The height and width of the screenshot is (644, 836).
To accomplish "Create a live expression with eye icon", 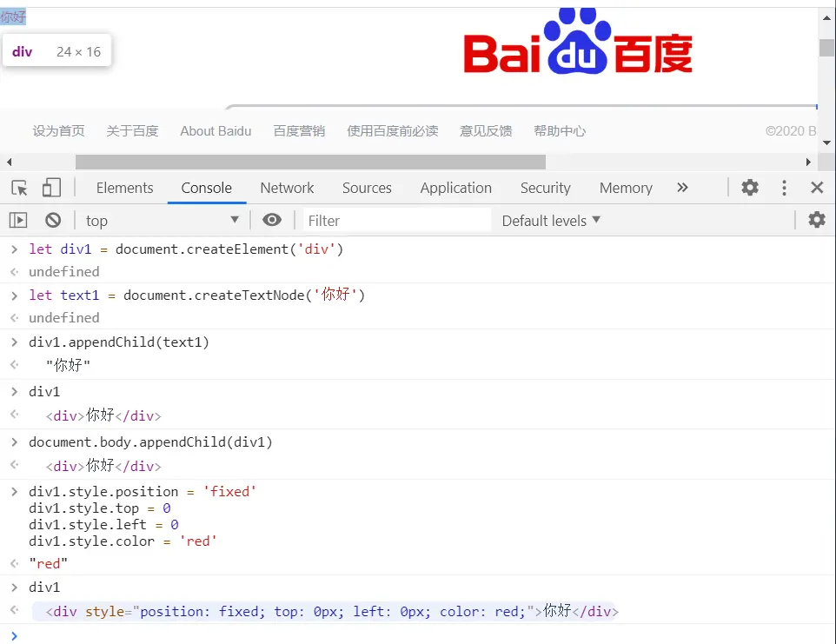I will [272, 220].
